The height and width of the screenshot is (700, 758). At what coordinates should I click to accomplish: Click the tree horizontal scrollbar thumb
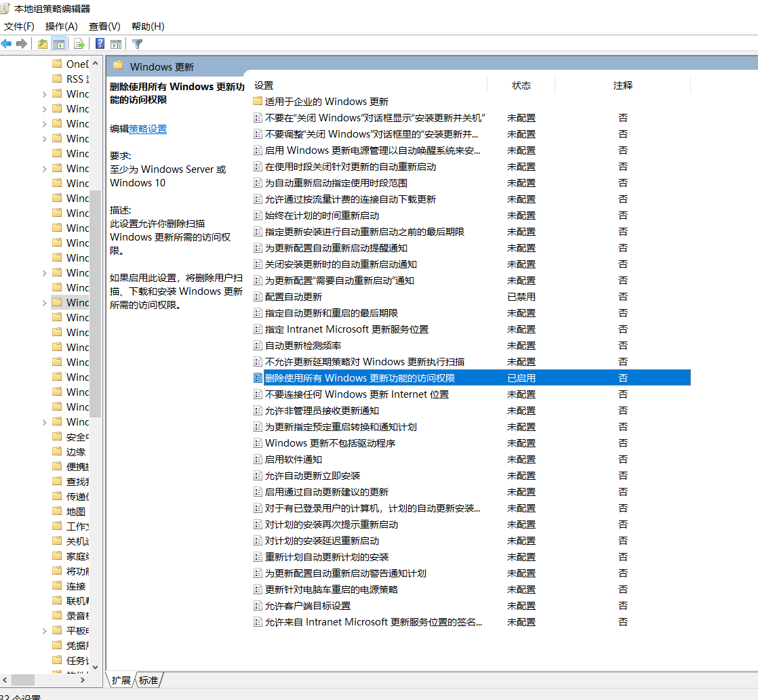click(23, 680)
